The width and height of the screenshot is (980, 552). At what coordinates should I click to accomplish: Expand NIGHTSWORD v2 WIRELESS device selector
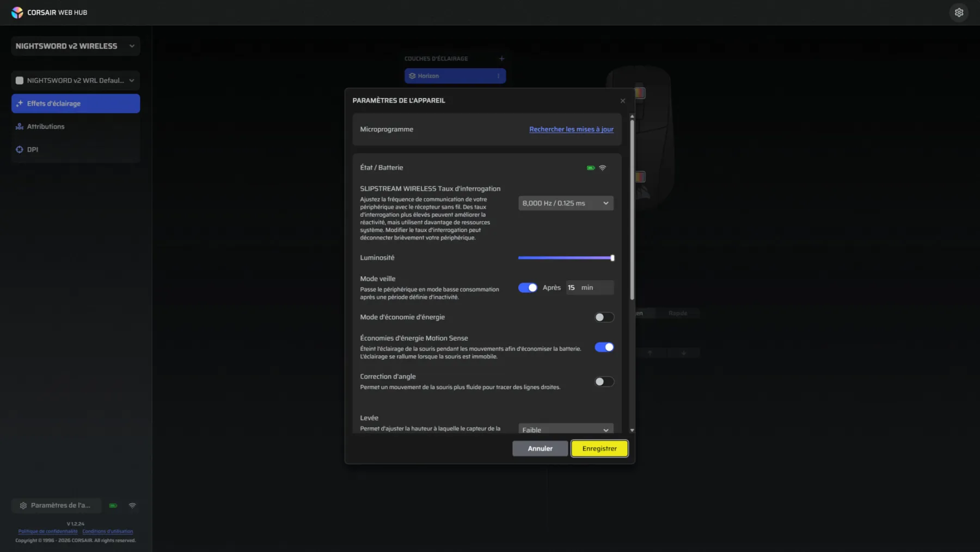click(76, 46)
